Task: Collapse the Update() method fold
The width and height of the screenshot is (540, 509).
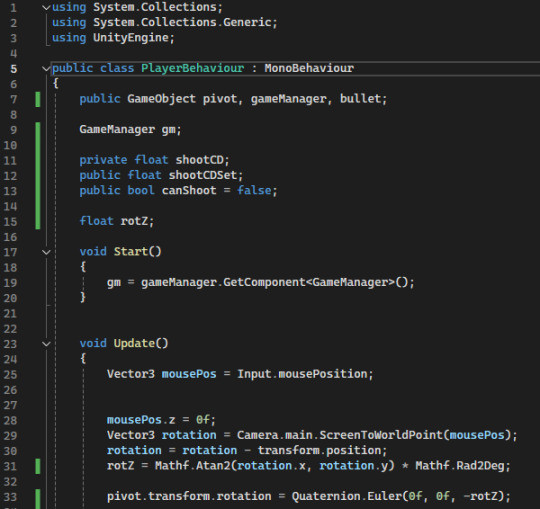Action: [x=46, y=344]
